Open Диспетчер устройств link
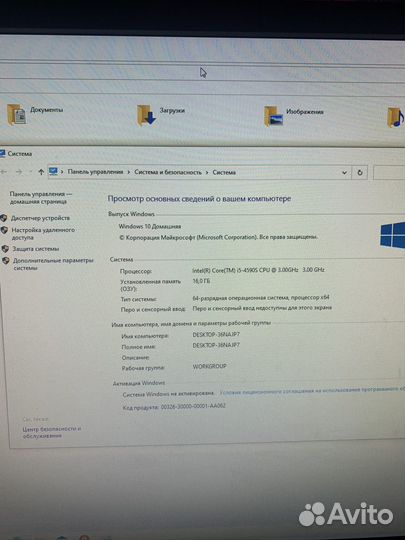405x540 pixels. (40, 218)
